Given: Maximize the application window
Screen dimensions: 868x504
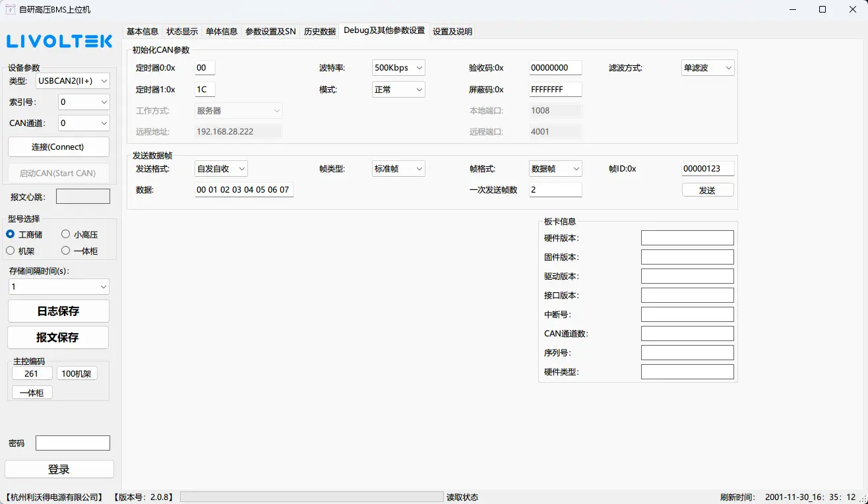Looking at the screenshot, I should [x=822, y=10].
